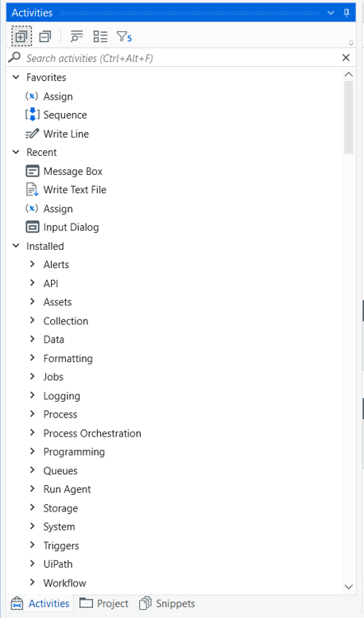Toggle group-by-packages view icon
Image resolution: width=364 pixels, height=618 pixels.
click(100, 37)
